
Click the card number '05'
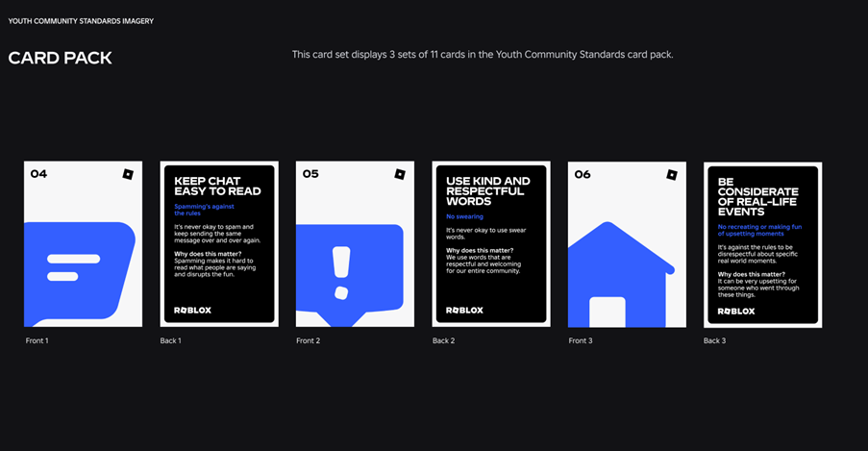(310, 174)
